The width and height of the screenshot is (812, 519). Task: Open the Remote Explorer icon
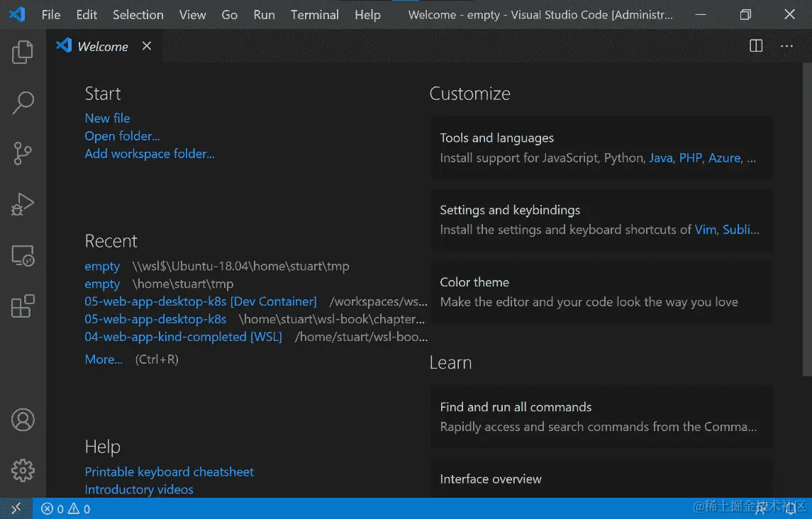pos(22,255)
